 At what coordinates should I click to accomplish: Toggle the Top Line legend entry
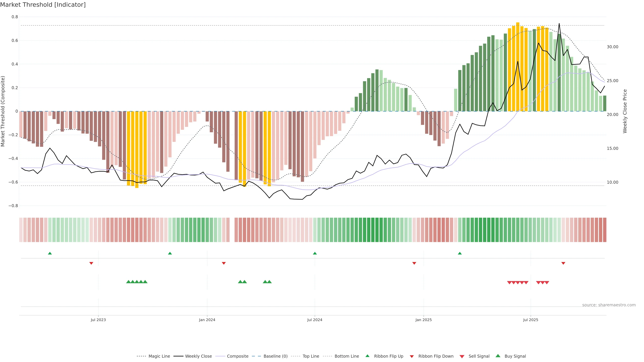pos(311,356)
